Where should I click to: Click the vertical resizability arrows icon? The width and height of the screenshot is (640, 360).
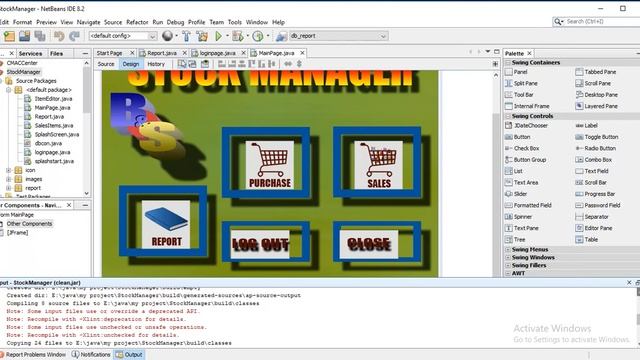299,64
